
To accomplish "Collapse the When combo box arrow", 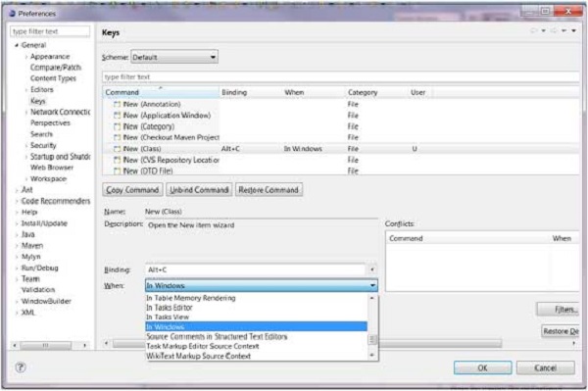I will click(372, 286).
